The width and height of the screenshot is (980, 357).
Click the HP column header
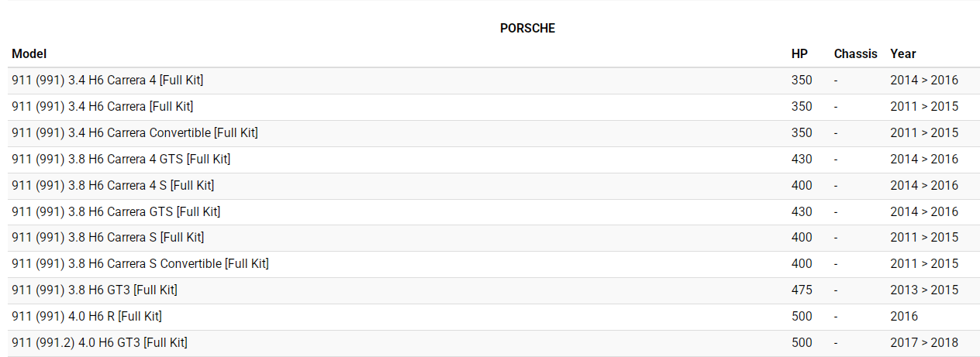[x=799, y=54]
